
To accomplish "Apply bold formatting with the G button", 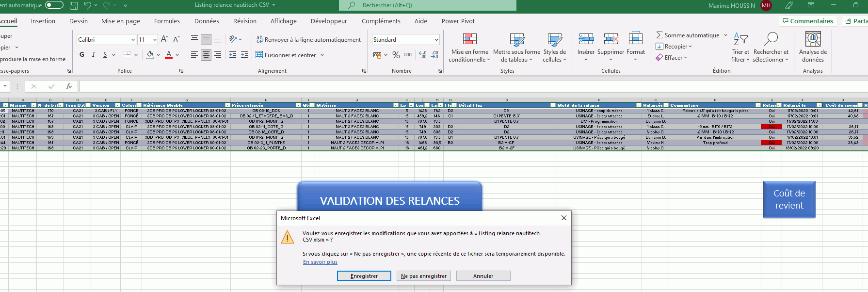I will tap(82, 55).
